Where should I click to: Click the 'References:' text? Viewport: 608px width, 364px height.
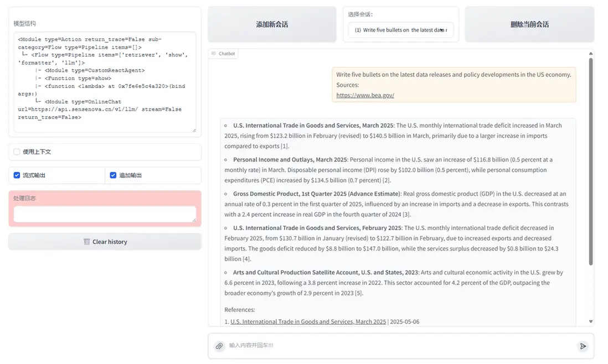click(240, 310)
